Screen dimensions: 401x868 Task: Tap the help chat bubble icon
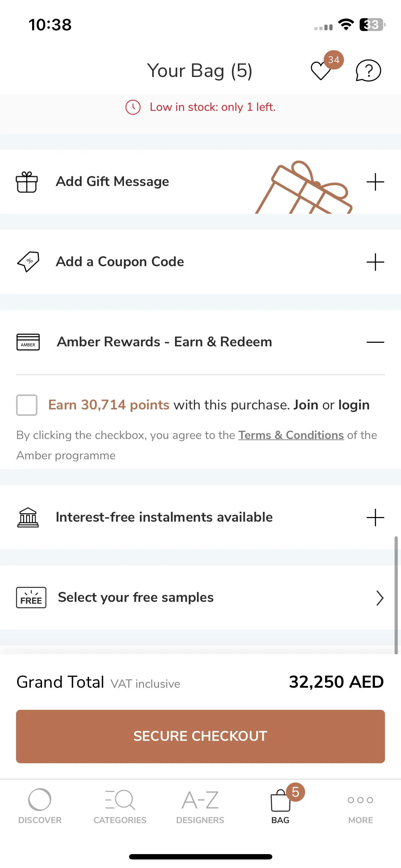(368, 71)
